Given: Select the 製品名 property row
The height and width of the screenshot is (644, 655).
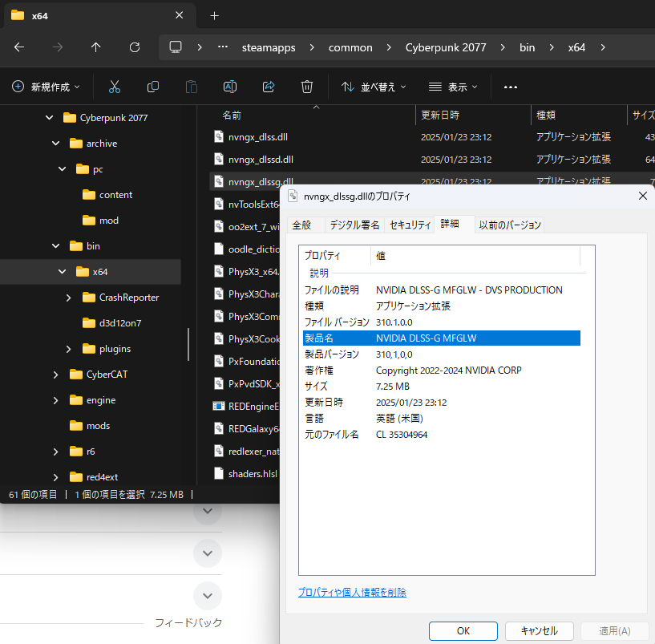Looking at the screenshot, I should pos(442,338).
